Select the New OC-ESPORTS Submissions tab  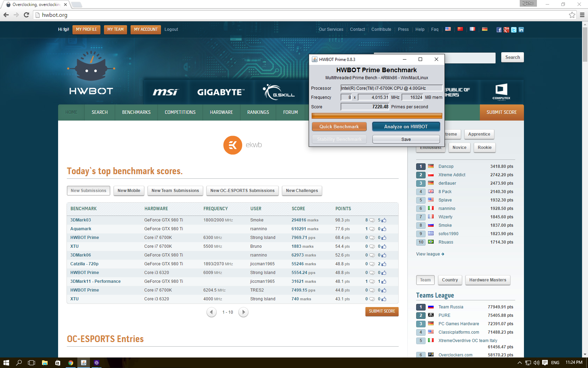click(x=243, y=191)
